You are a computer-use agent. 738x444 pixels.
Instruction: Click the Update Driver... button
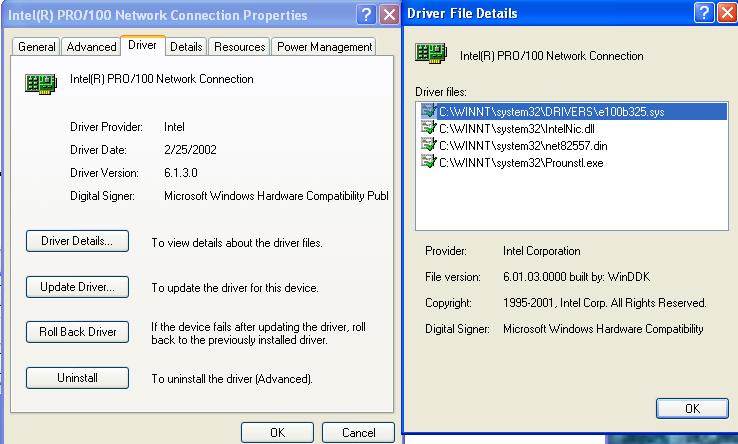pyautogui.click(x=77, y=287)
